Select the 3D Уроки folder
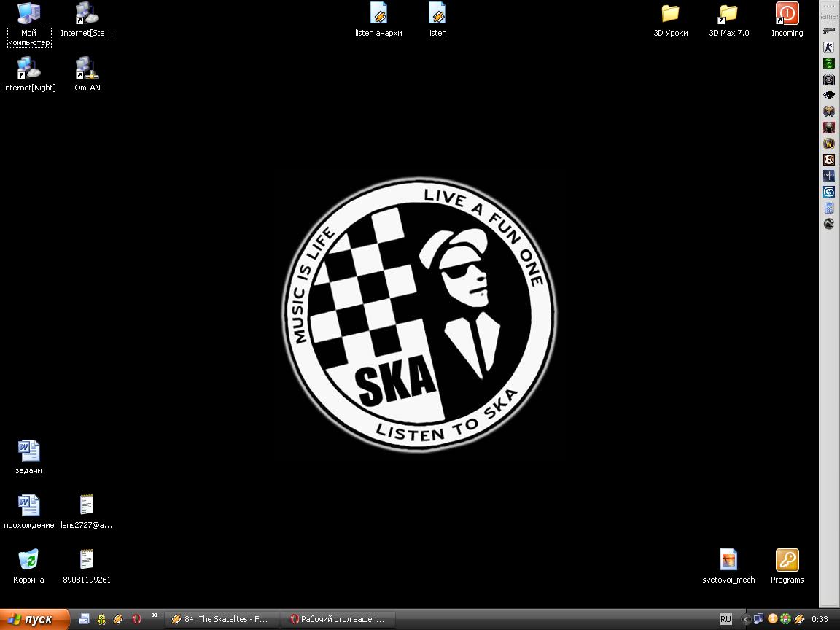This screenshot has width=840, height=630. (x=670, y=20)
